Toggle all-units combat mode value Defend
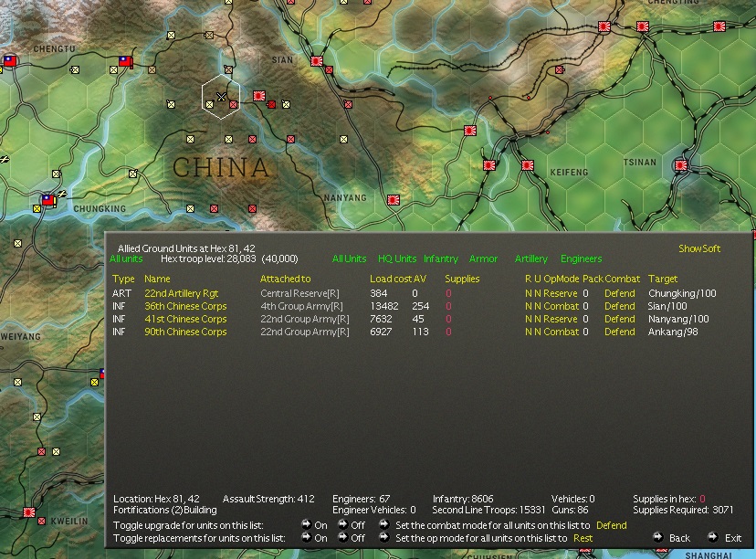The height and width of the screenshot is (559, 756). point(612,525)
